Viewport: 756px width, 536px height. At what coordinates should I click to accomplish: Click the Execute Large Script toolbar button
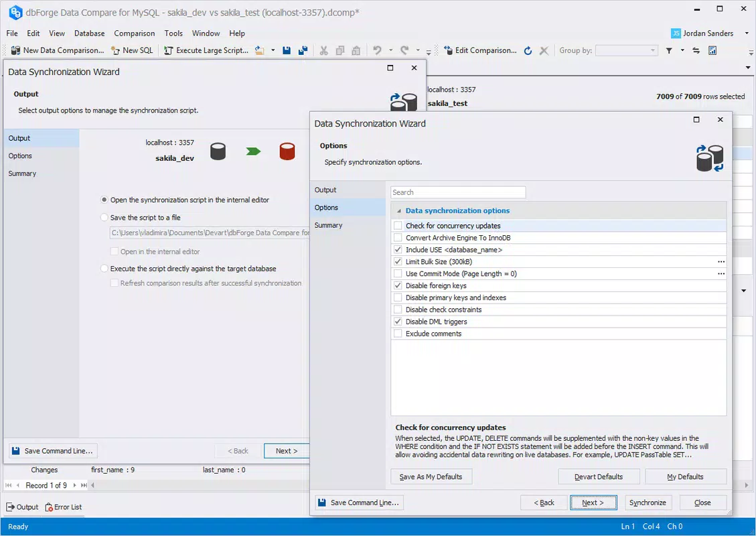(x=206, y=50)
